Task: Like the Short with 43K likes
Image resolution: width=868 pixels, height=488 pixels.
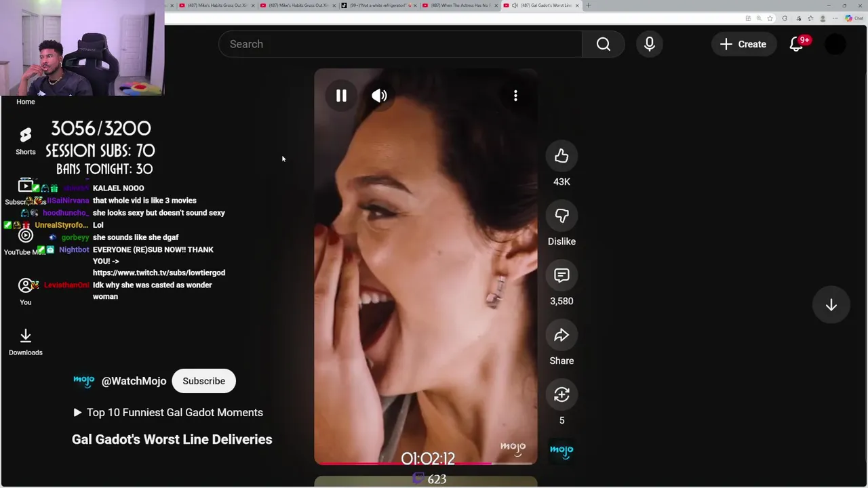Action: coord(561,156)
